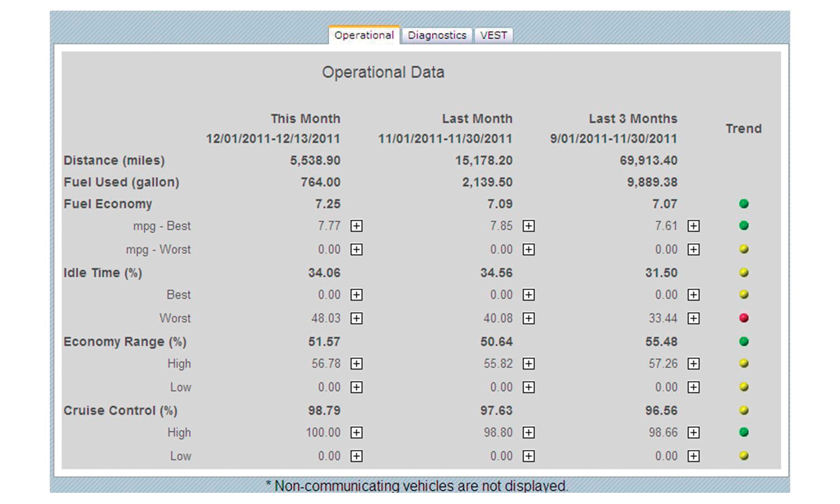
Task: Expand mpg - Best for This Month
Action: [x=356, y=226]
